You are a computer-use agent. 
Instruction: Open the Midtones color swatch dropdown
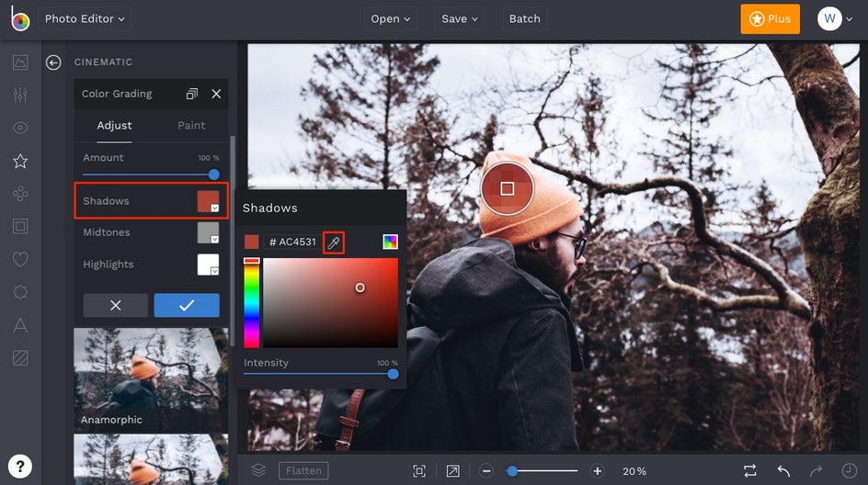[208, 232]
